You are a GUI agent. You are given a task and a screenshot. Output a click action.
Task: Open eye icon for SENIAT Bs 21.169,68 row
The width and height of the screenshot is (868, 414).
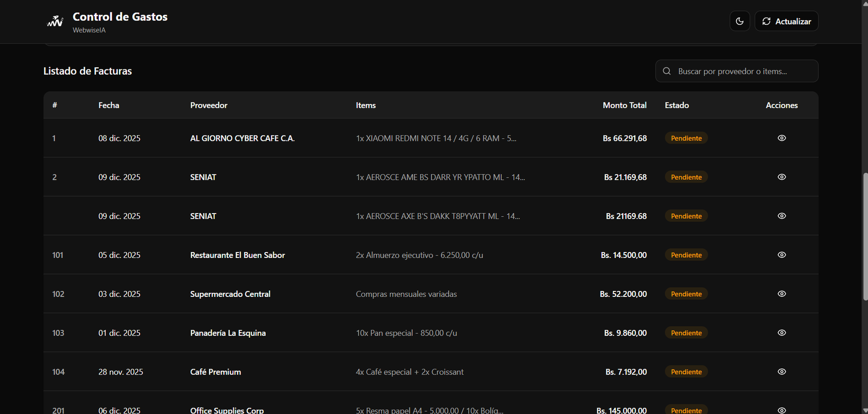782,177
